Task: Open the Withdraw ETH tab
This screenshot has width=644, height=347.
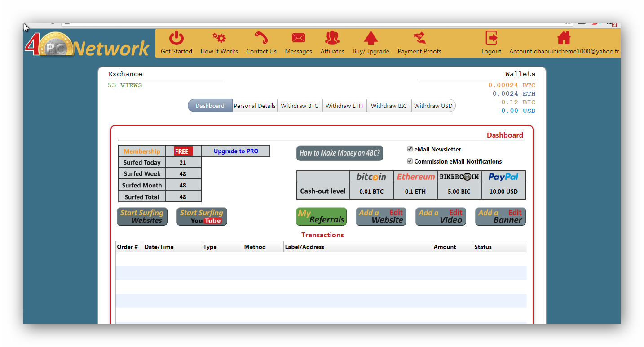Action: coord(344,106)
